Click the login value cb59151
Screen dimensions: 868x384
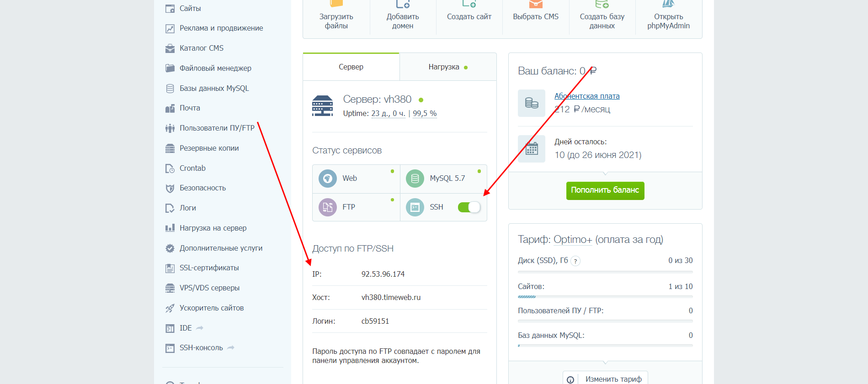[x=375, y=321]
